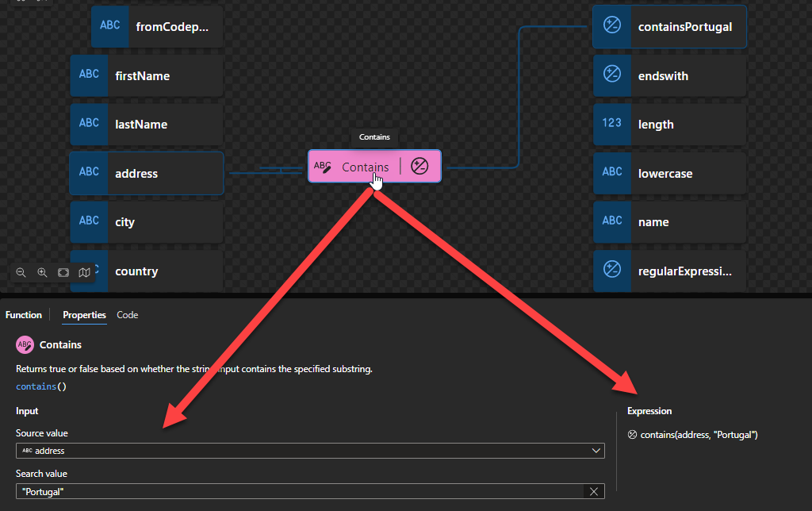Screen dimensions: 812x511
Task: Click the zoom in magnifier icon
Action: (42, 272)
